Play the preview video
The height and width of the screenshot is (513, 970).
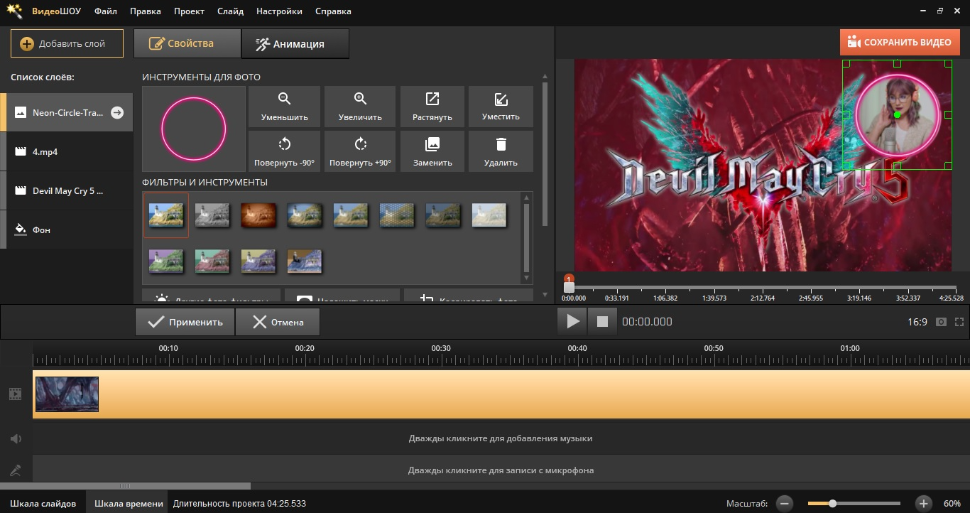(x=572, y=322)
